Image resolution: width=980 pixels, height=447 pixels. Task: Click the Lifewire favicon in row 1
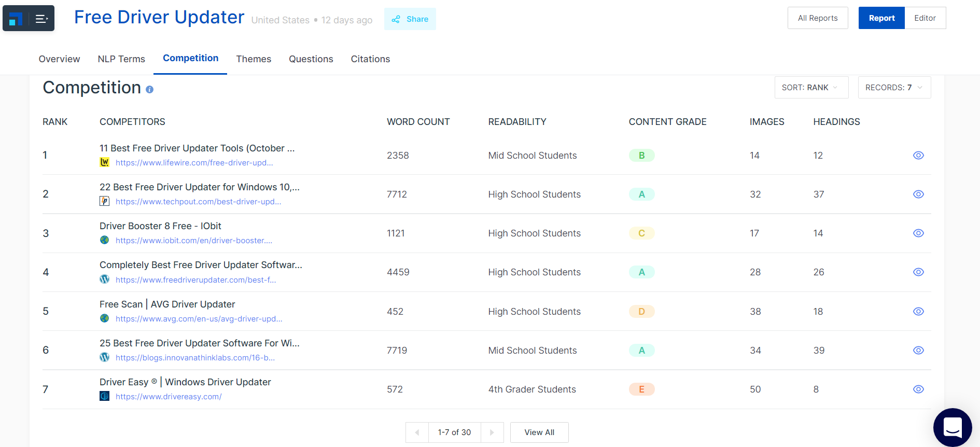[104, 162]
